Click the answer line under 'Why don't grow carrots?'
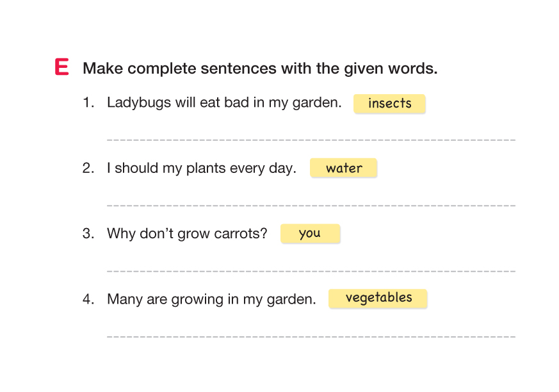The height and width of the screenshot is (392, 559). pos(311,270)
